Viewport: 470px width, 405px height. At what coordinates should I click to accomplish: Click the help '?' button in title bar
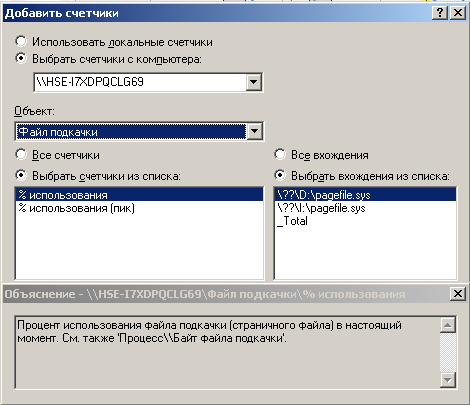pyautogui.click(x=440, y=13)
